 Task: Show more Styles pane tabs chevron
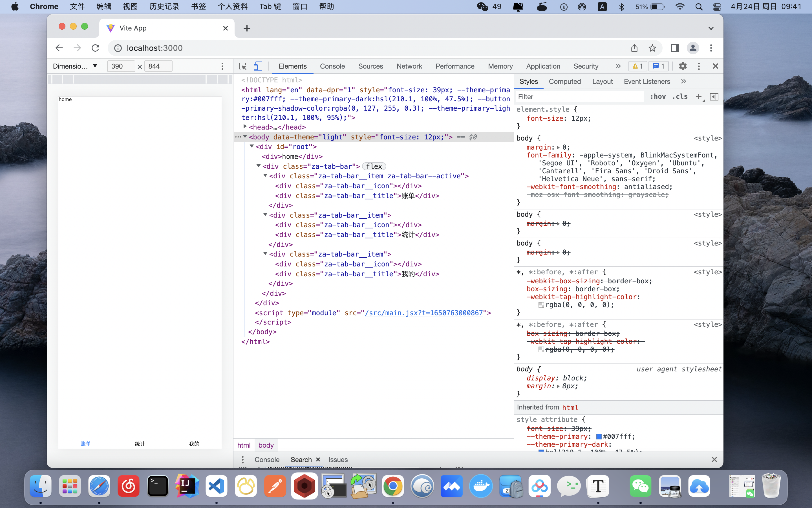(x=683, y=81)
